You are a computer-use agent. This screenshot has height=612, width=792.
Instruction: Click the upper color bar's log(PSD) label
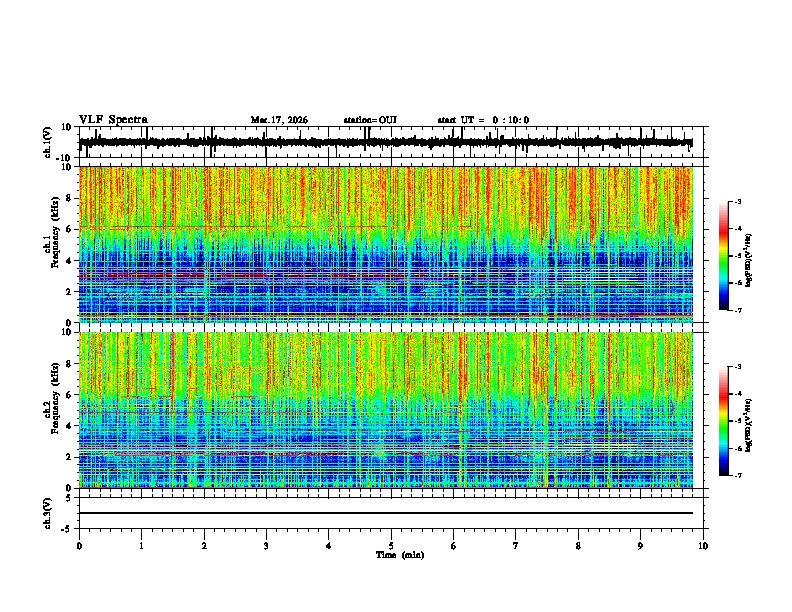749,260
